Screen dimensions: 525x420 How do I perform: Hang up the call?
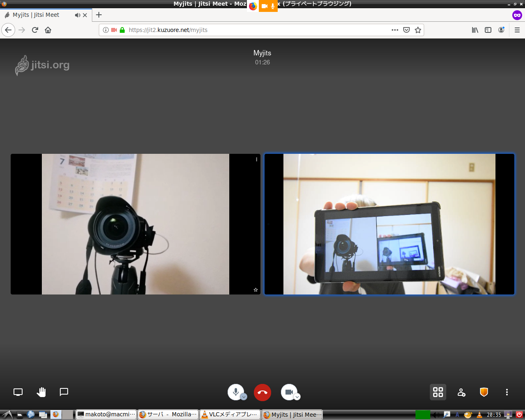point(262,393)
